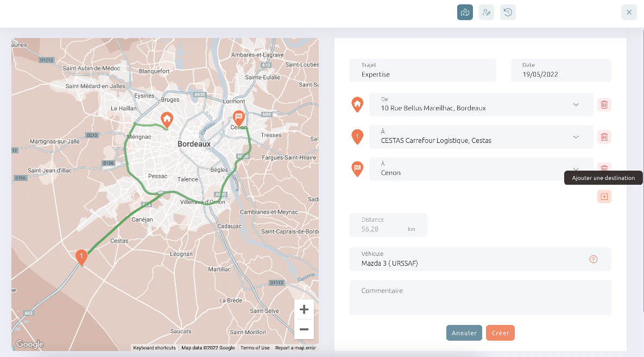Click the Créer button
The height and width of the screenshot is (357, 644).
pyautogui.click(x=500, y=333)
